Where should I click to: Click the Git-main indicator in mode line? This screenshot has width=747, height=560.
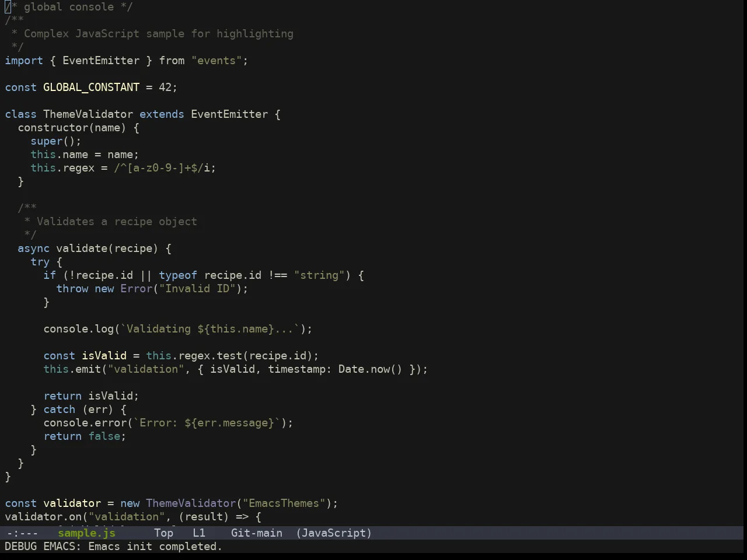pos(257,533)
